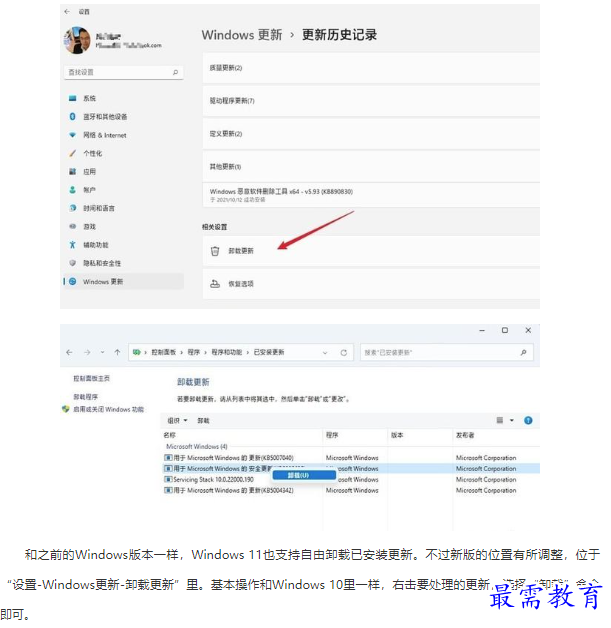611x628 pixels.
Task: Click the 搜索"已安装更新" search box
Action: [447, 352]
